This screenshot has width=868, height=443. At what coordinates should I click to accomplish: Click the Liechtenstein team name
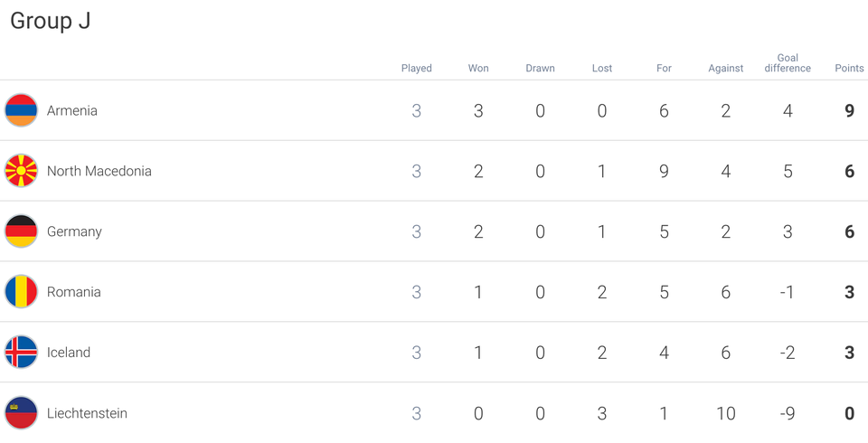point(87,413)
